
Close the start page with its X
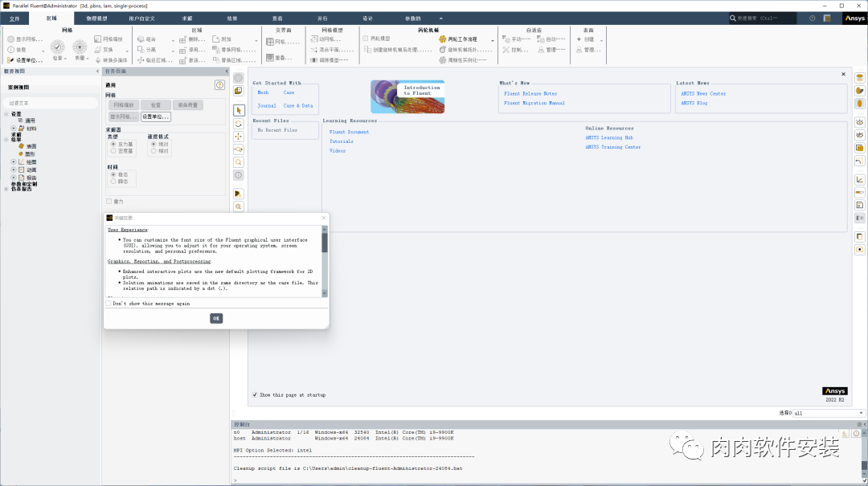[x=844, y=74]
